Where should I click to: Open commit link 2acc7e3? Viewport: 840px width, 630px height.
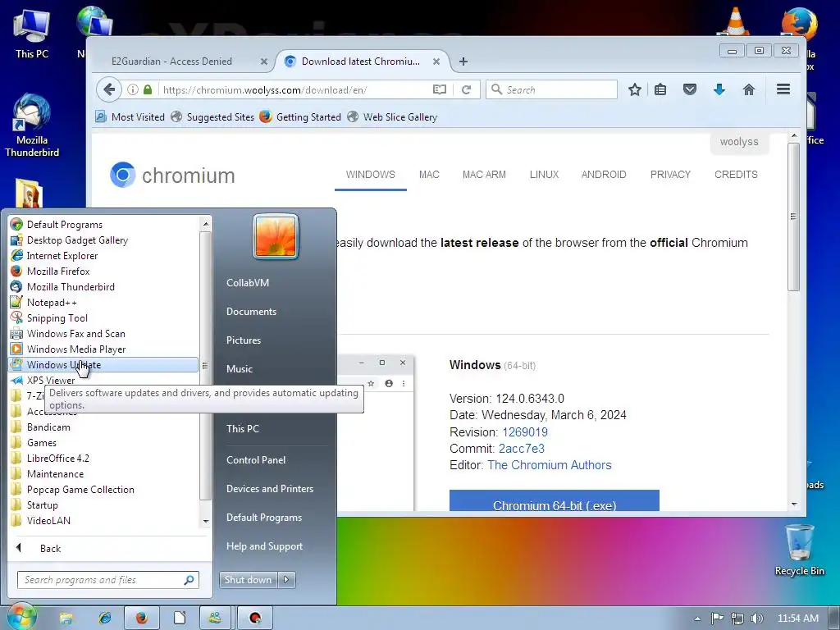pos(521,449)
